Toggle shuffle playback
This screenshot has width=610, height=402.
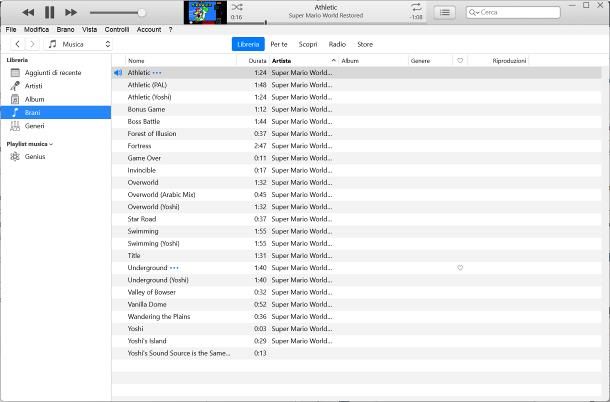237,7
